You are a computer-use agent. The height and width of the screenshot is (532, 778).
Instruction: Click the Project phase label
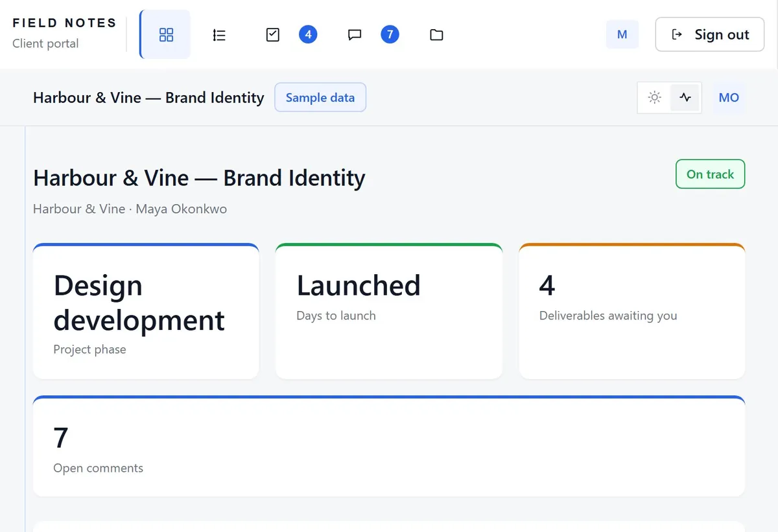(x=89, y=349)
